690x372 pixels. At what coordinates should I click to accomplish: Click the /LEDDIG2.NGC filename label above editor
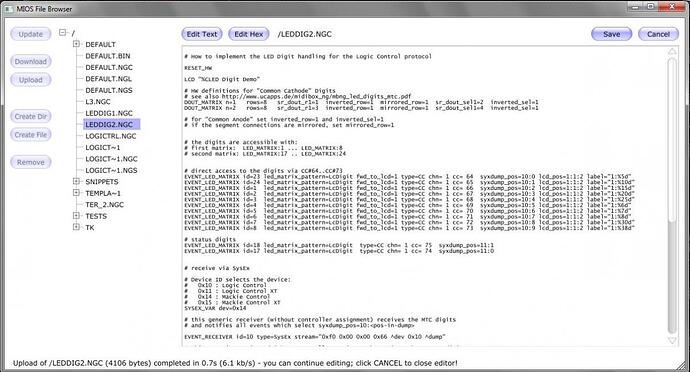[x=305, y=34]
